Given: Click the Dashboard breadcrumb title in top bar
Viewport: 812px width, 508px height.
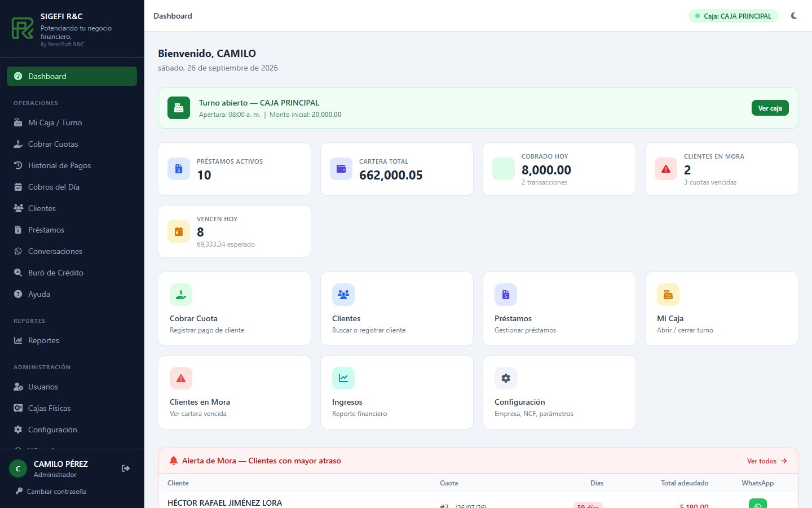Looking at the screenshot, I should pos(173,16).
